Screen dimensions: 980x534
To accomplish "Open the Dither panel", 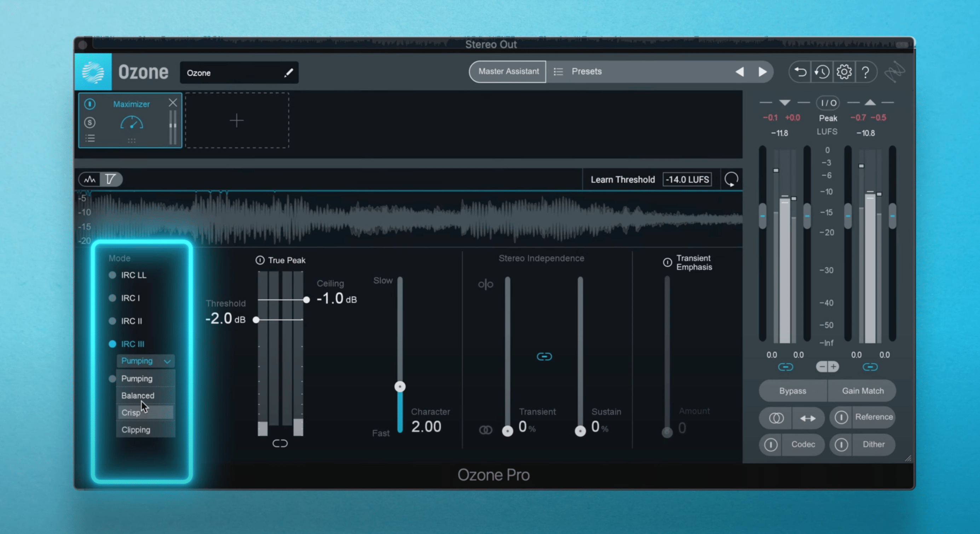I will point(874,444).
